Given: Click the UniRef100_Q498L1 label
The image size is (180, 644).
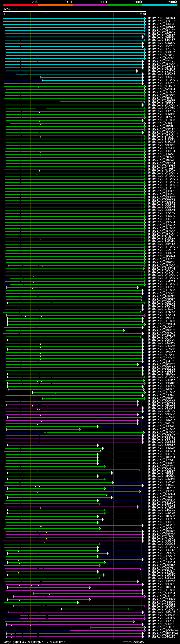Looking at the screenshot, I should point(161,238).
